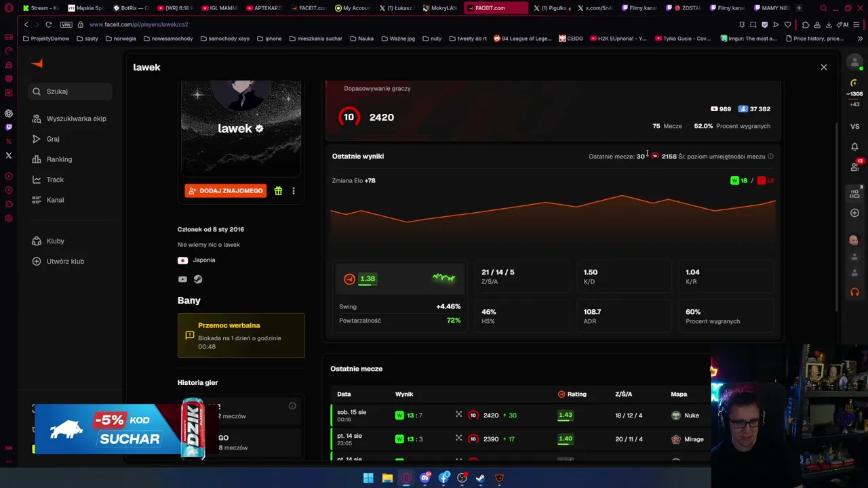
Task: Go to the Track section
Action: (x=47, y=180)
